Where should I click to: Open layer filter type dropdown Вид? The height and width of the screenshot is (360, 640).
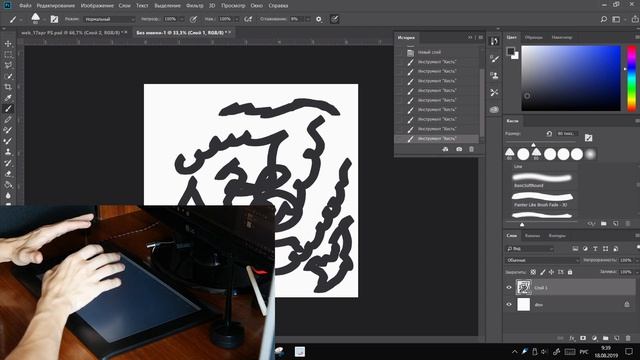click(529, 249)
